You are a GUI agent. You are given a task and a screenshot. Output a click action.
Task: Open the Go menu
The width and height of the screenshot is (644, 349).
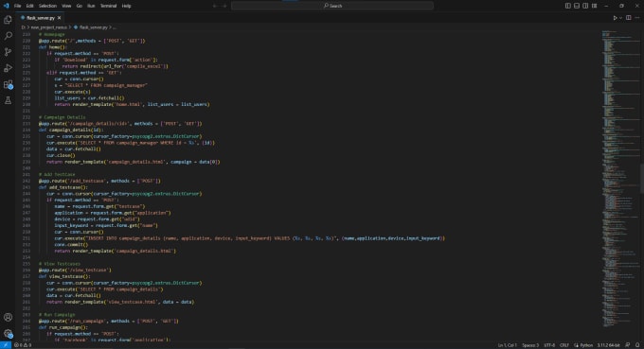click(x=80, y=6)
